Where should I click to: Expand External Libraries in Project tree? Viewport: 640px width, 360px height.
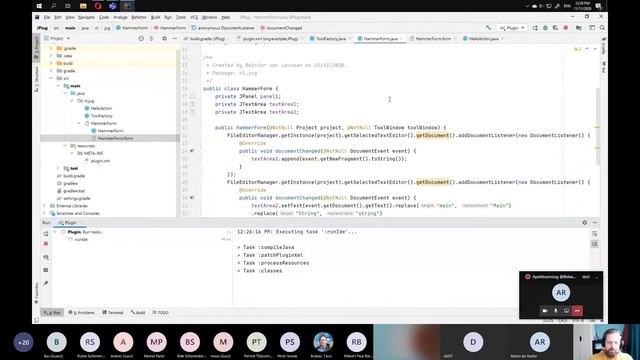tap(44, 206)
